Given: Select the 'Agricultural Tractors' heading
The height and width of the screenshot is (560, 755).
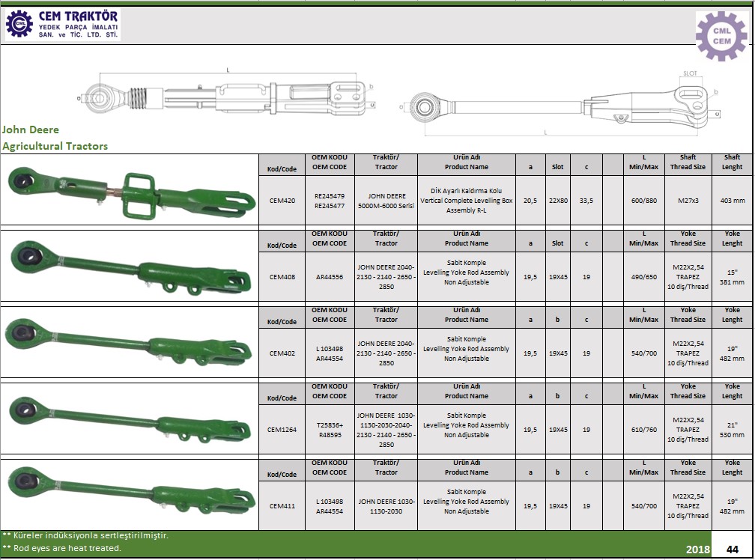Looking at the screenshot, I should (55, 146).
